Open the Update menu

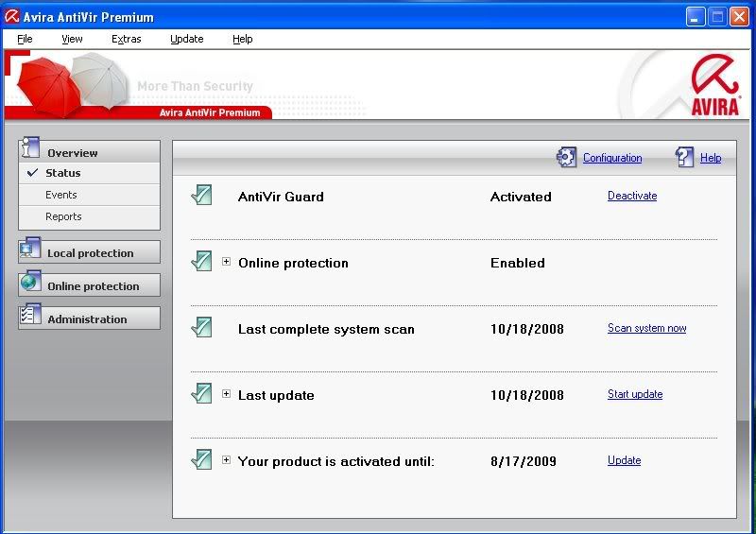186,39
